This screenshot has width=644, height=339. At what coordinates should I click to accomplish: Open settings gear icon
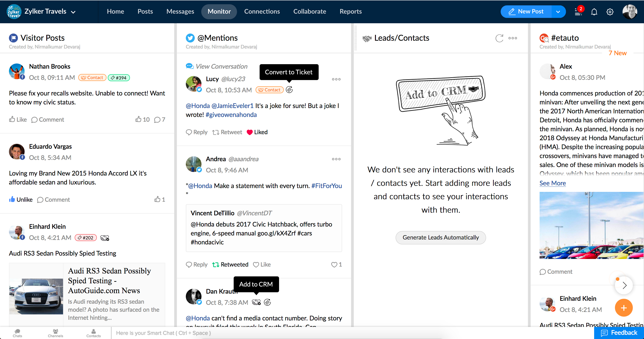tap(610, 12)
